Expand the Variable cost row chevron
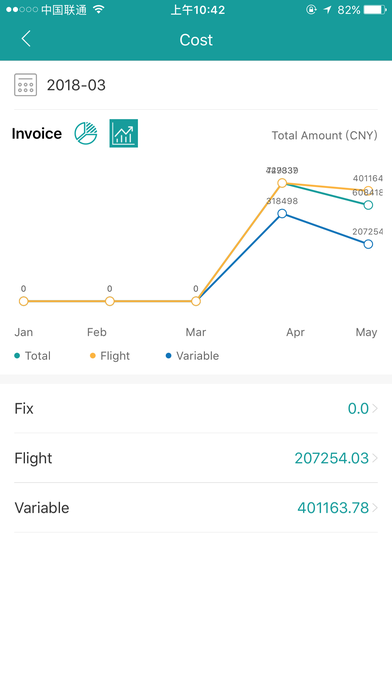 point(375,508)
